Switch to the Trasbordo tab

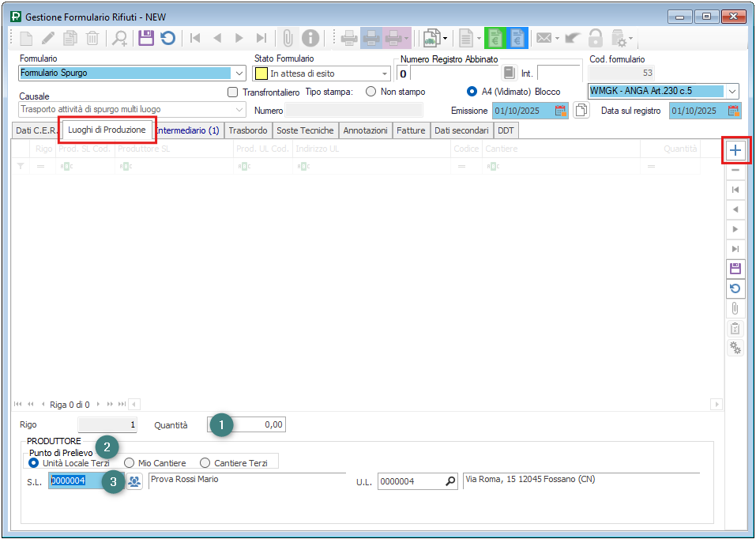[248, 130]
